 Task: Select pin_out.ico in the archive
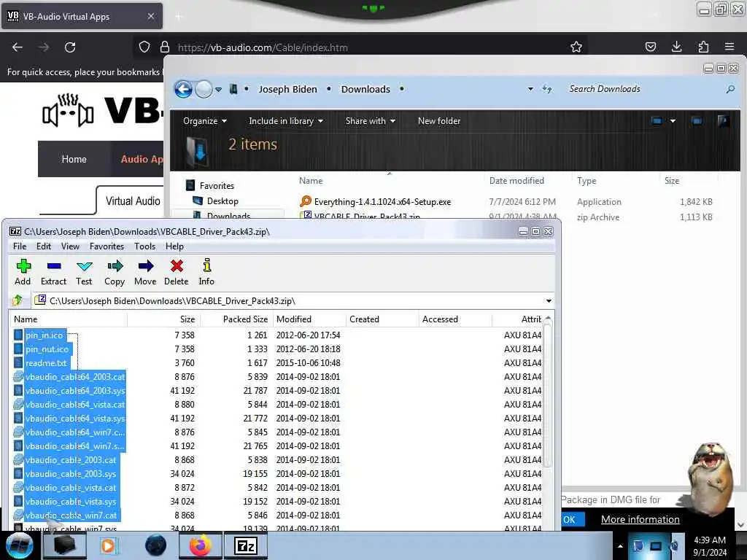tap(47, 349)
